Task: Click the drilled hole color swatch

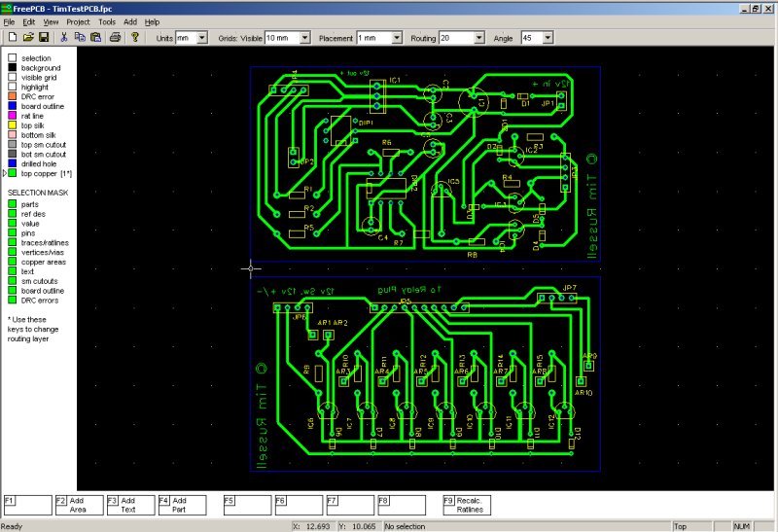Action: tap(13, 163)
